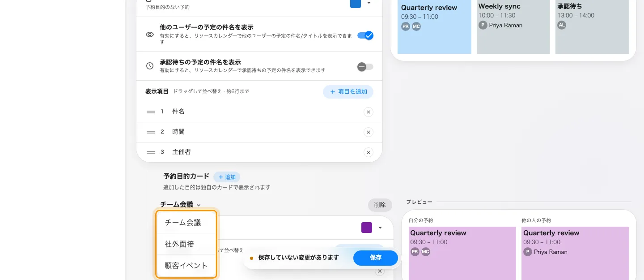This screenshot has height=280, width=644.
Task: Click the eye icon beside 他のユーザーの予定の件名を表示
Action: click(150, 34)
